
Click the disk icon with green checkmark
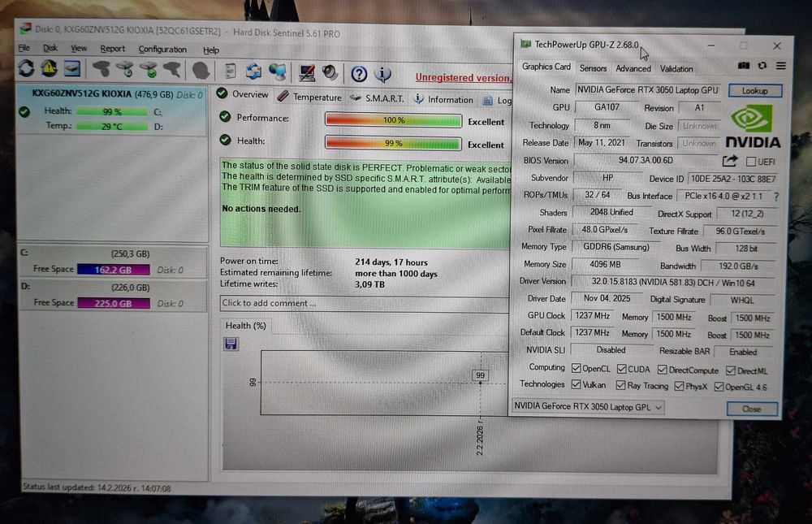tap(149, 69)
